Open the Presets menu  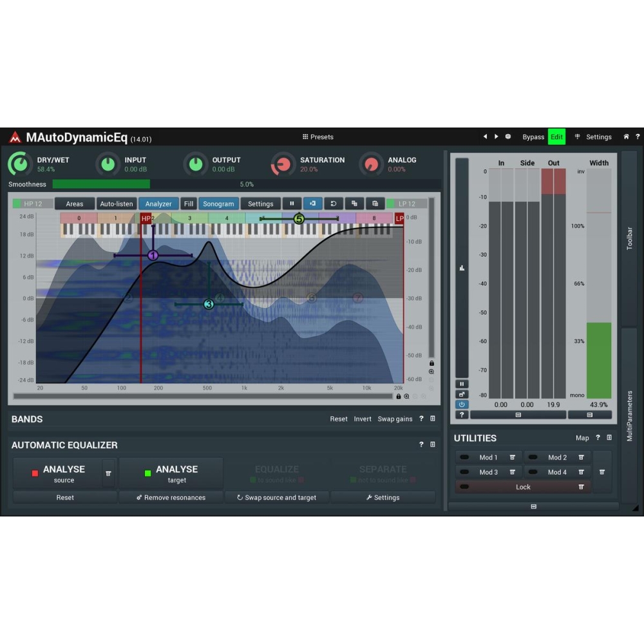point(318,137)
